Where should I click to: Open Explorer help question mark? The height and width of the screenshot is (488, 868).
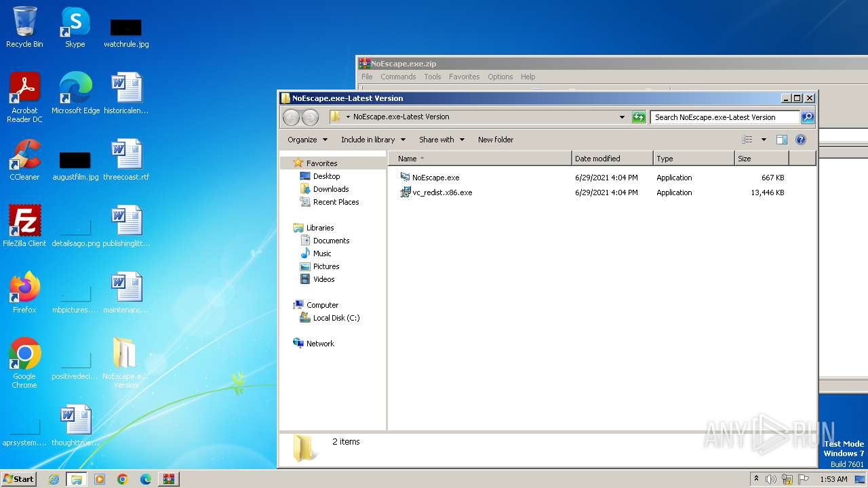click(800, 140)
